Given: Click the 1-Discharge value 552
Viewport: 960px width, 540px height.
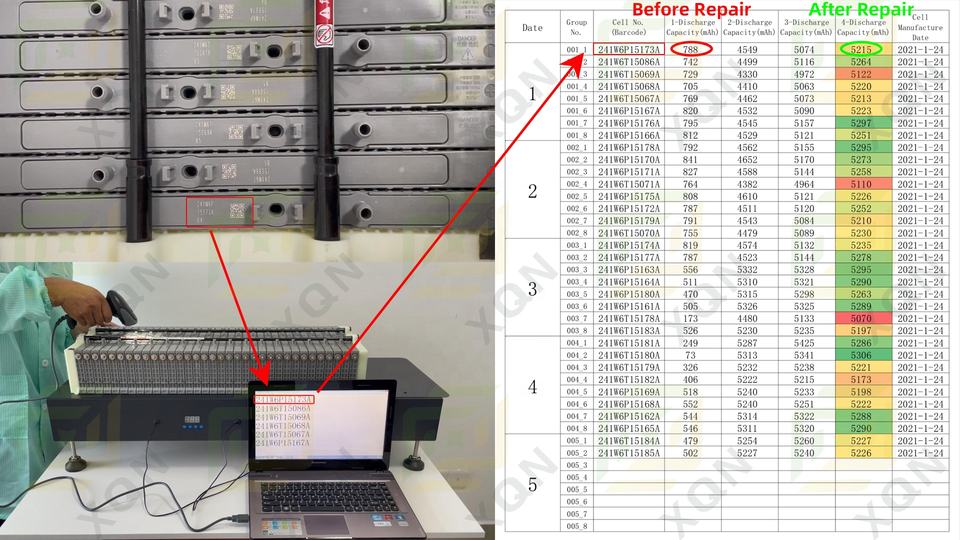Looking at the screenshot, I should click(x=691, y=404).
